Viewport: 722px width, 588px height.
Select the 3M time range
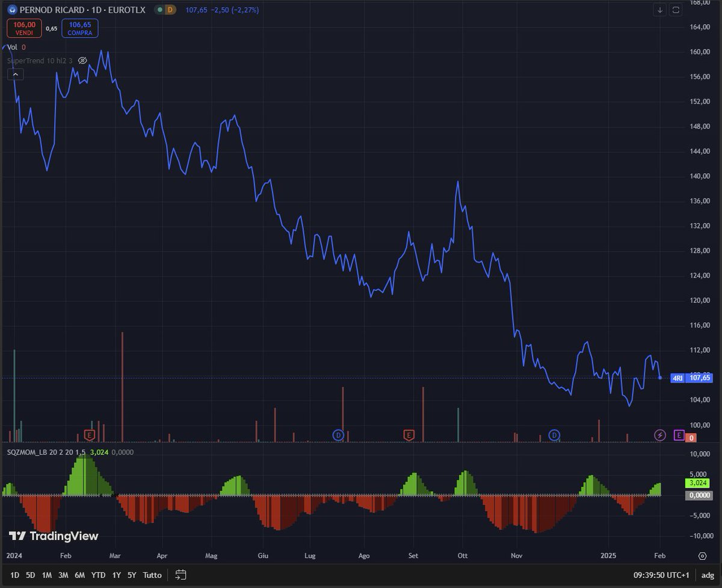[x=63, y=575]
